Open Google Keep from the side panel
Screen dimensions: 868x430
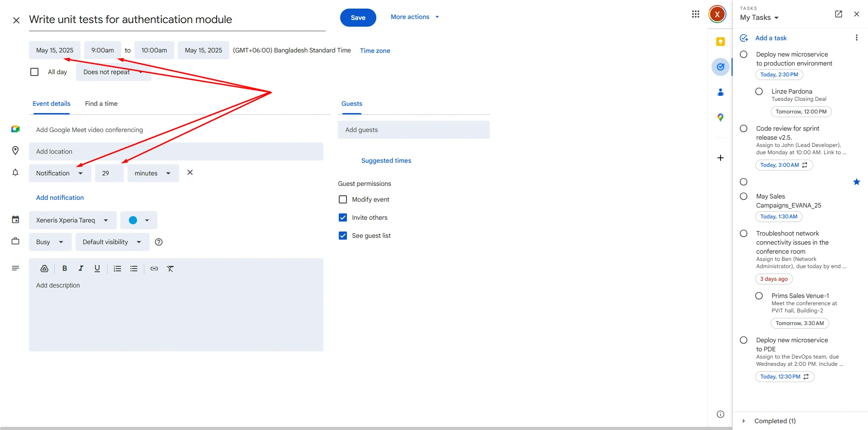[721, 42]
